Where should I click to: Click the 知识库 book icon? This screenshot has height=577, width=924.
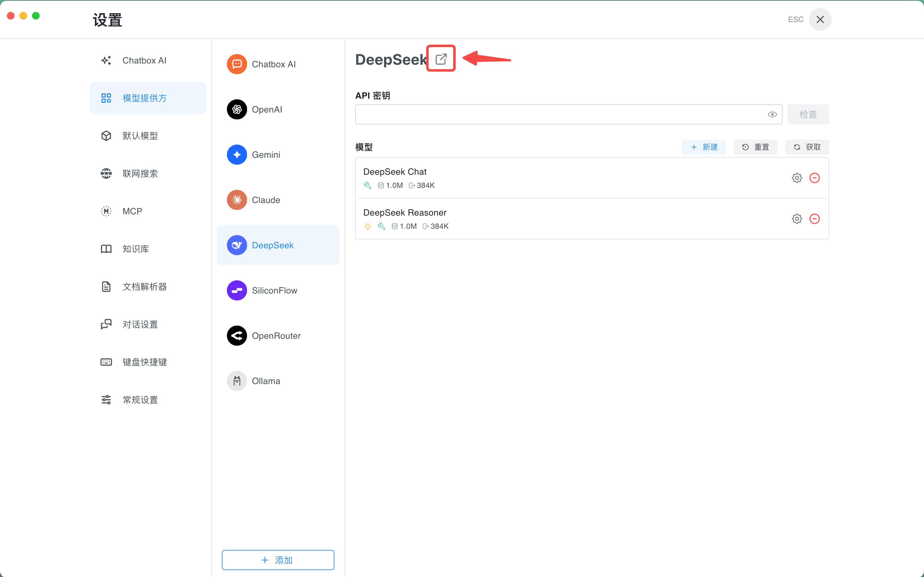click(x=106, y=249)
